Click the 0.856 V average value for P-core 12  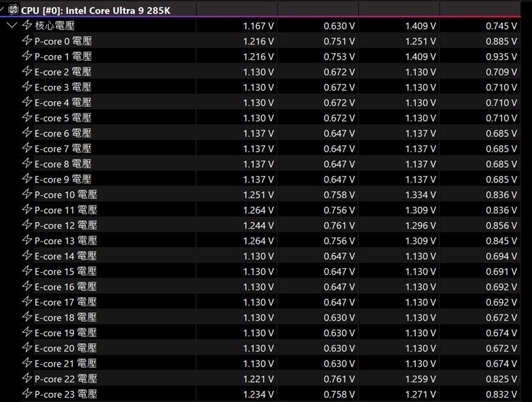click(501, 225)
